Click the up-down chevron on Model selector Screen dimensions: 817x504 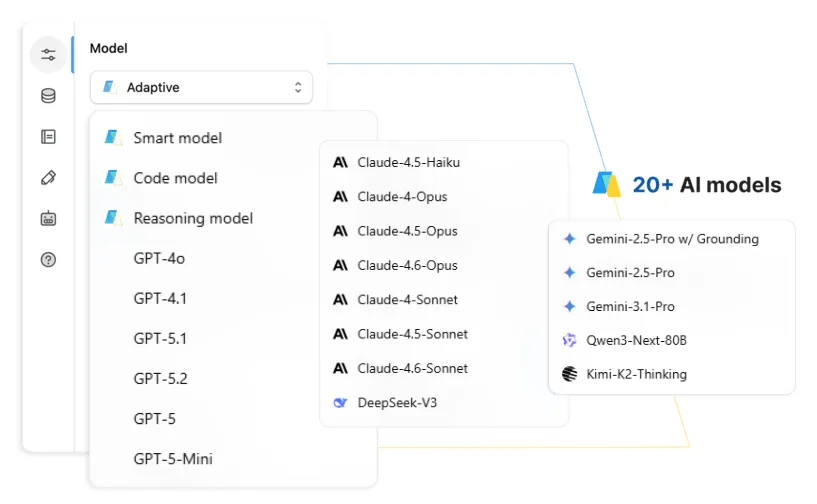[298, 88]
